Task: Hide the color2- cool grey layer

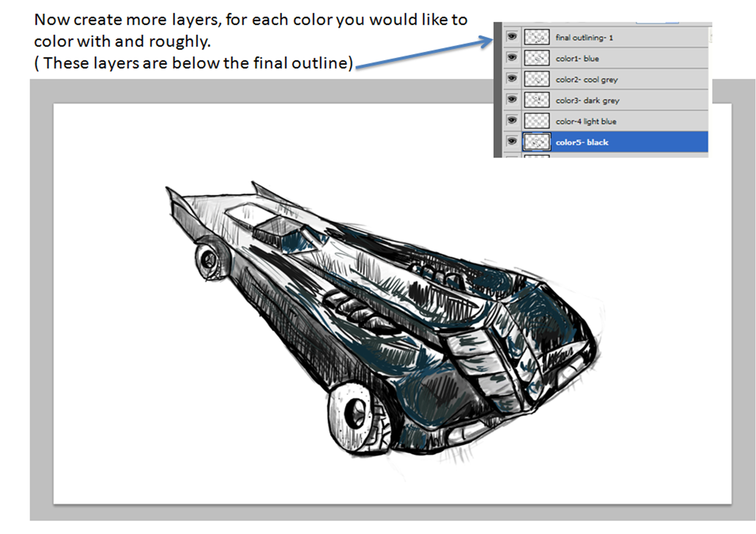Action: coord(512,79)
